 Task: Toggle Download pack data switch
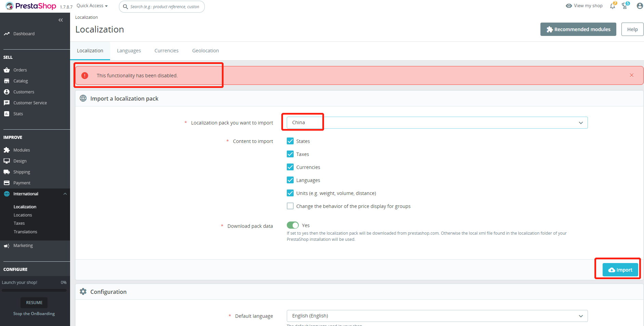[293, 225]
